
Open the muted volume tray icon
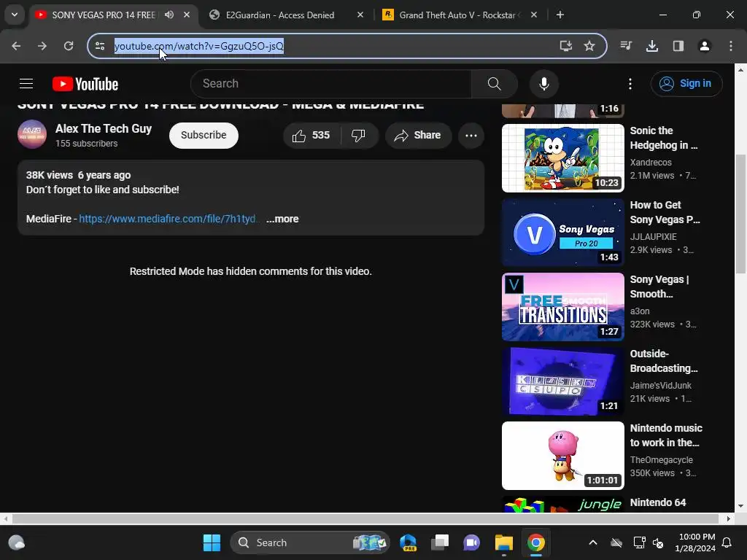click(658, 543)
